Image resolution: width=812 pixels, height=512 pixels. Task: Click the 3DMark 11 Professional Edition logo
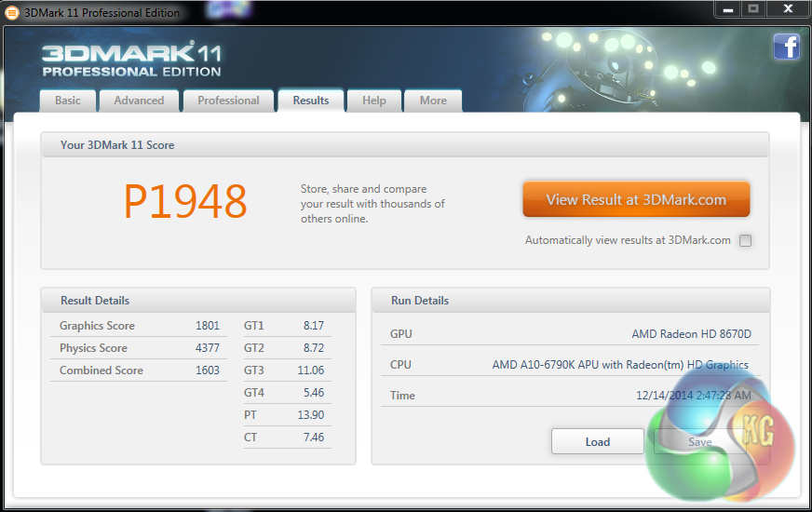tap(131, 61)
